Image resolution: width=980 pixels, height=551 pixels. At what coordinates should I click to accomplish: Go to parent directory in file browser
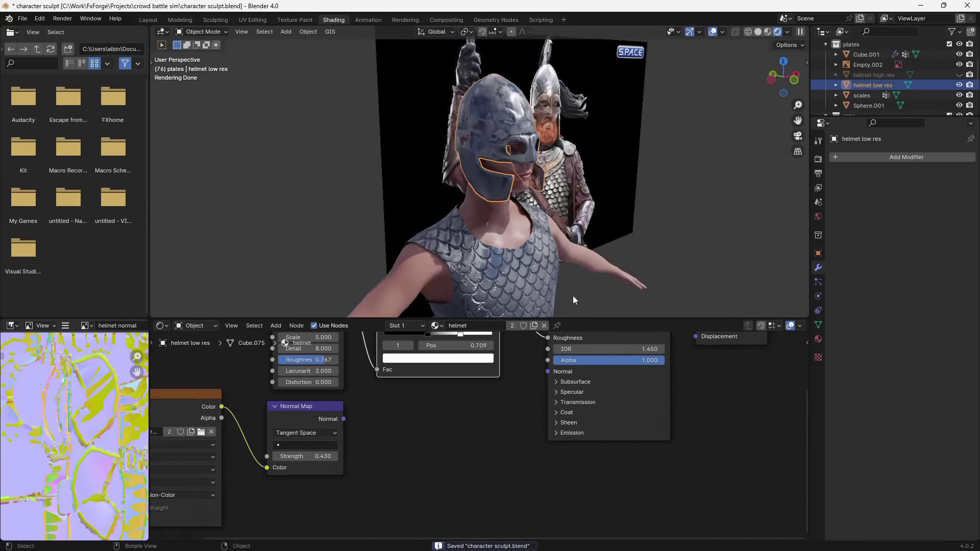point(37,49)
